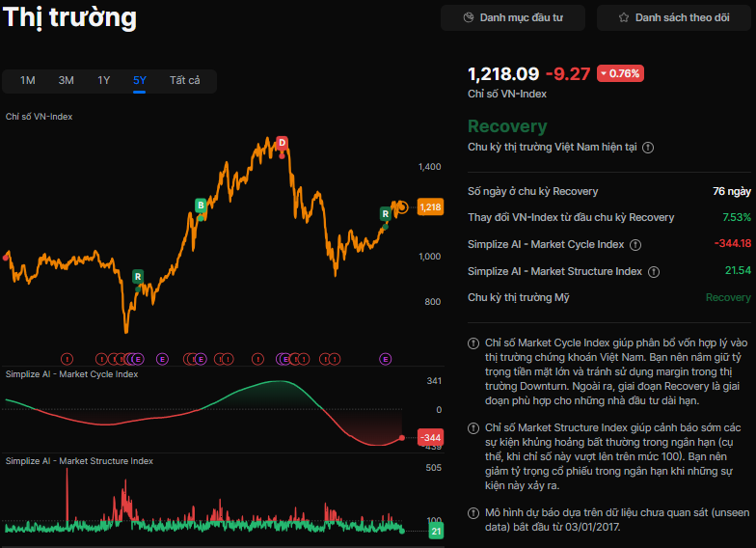Select the 3M time range tab

(x=66, y=81)
